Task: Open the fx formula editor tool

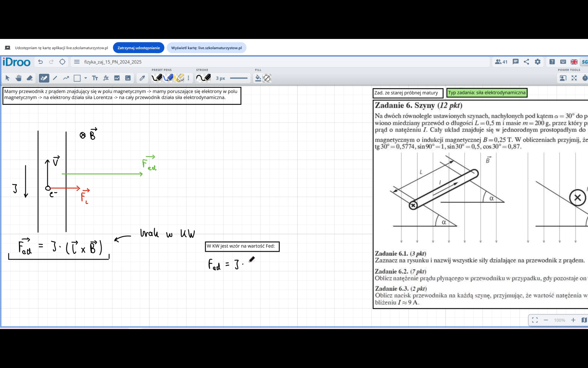Action: pyautogui.click(x=106, y=78)
